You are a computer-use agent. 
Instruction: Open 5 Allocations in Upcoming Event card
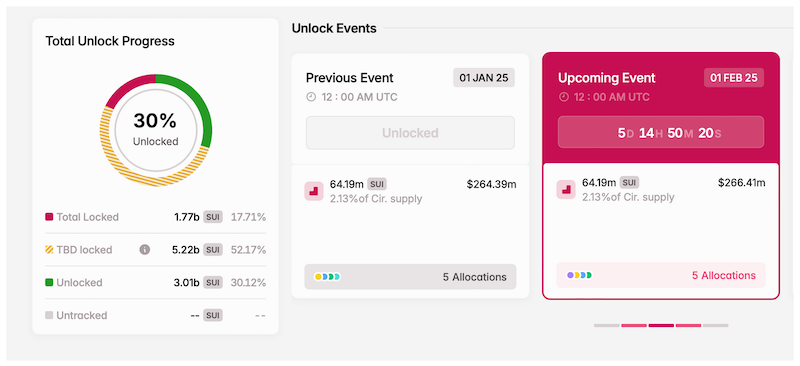pyautogui.click(x=661, y=275)
